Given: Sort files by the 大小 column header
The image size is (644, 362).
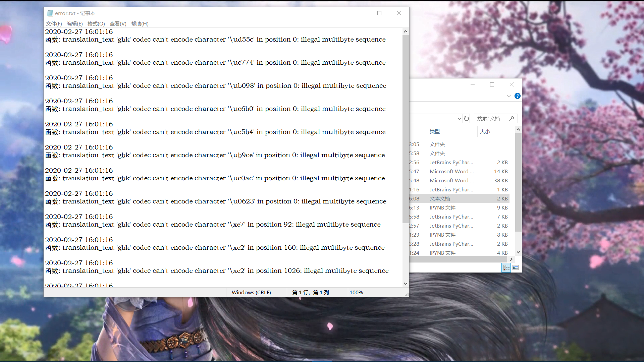Looking at the screenshot, I should (485, 131).
